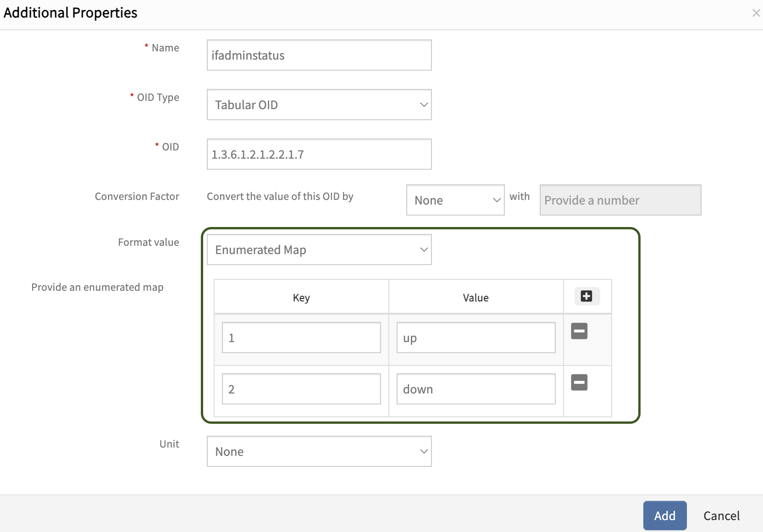The width and height of the screenshot is (763, 532).
Task: Click the Additional Properties dialog title
Action: 71,13
